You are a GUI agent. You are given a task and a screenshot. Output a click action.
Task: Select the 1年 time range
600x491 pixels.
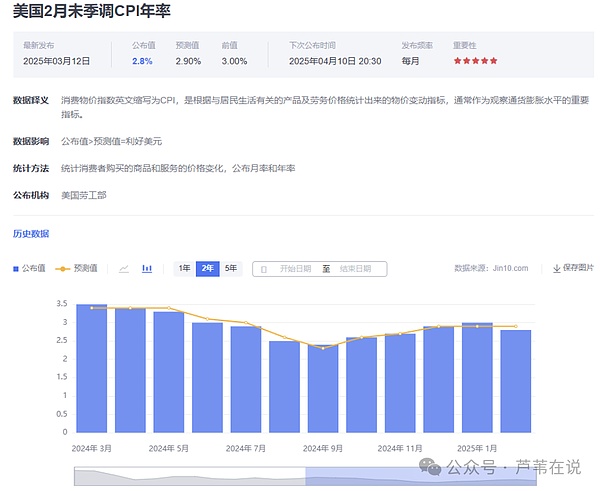[184, 268]
